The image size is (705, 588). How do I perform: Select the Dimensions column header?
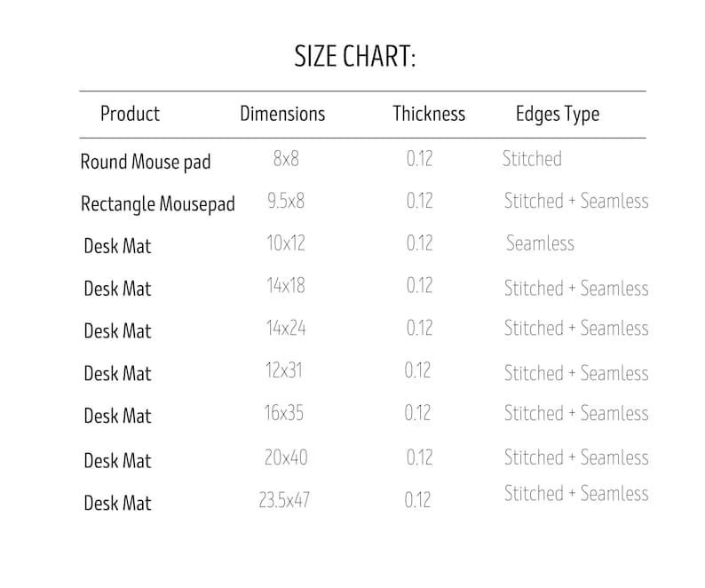pos(282,114)
